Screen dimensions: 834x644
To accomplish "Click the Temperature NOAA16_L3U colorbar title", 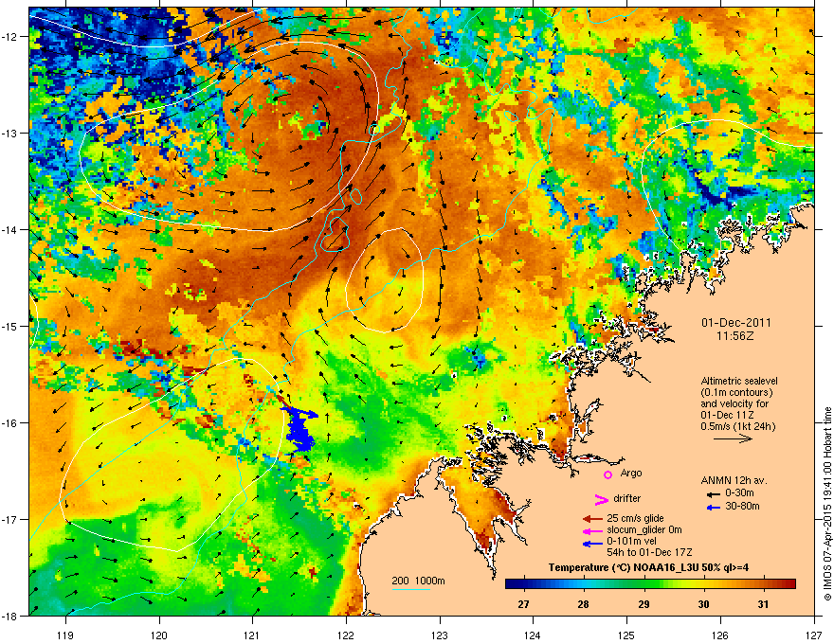I will (x=649, y=568).
